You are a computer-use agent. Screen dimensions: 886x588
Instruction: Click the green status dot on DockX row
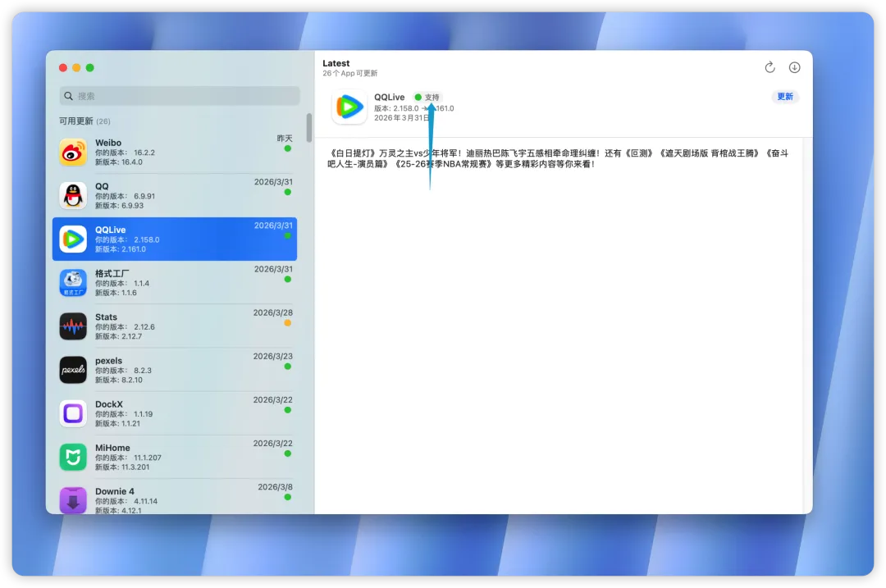[x=288, y=410]
